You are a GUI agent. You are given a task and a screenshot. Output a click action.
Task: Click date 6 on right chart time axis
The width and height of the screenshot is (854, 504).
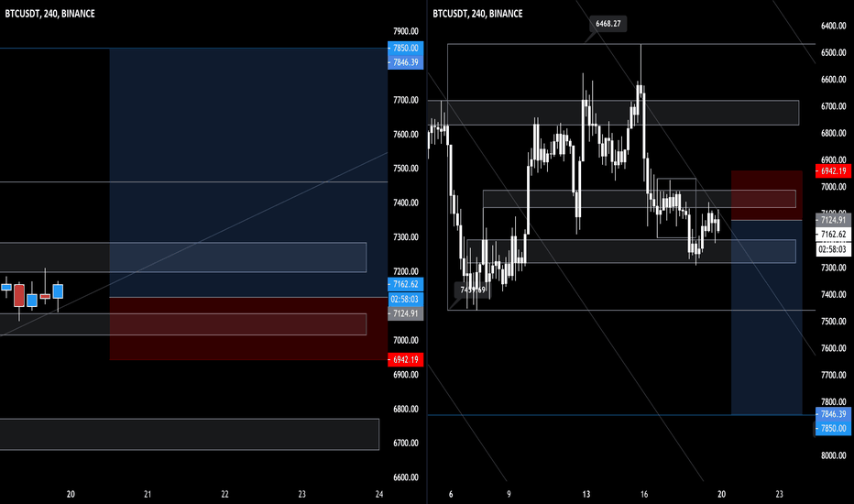(451, 494)
